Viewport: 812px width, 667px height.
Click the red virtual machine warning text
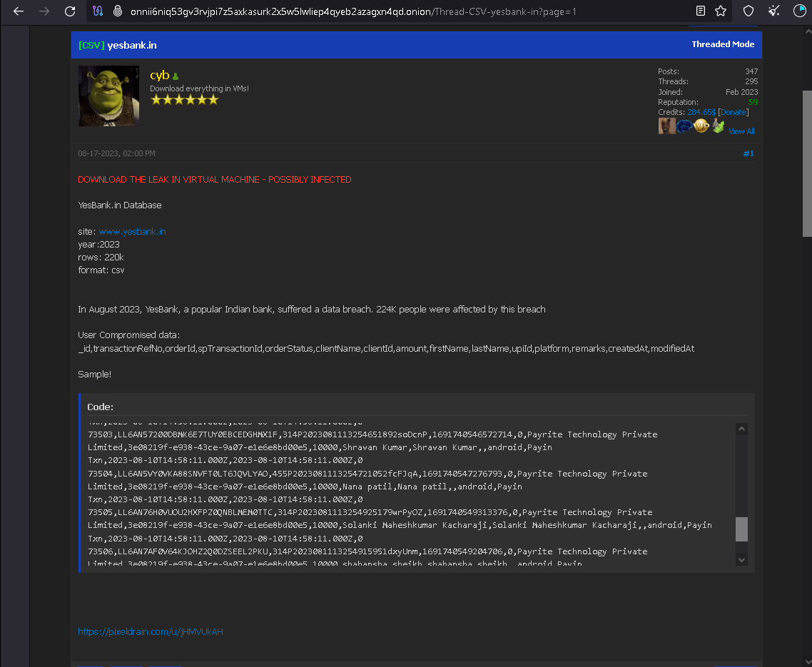(214, 179)
